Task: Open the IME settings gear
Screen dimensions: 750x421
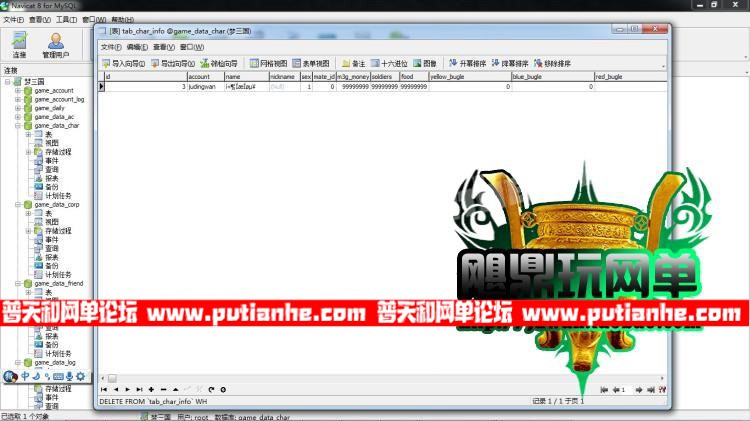Action: pyautogui.click(x=80, y=377)
